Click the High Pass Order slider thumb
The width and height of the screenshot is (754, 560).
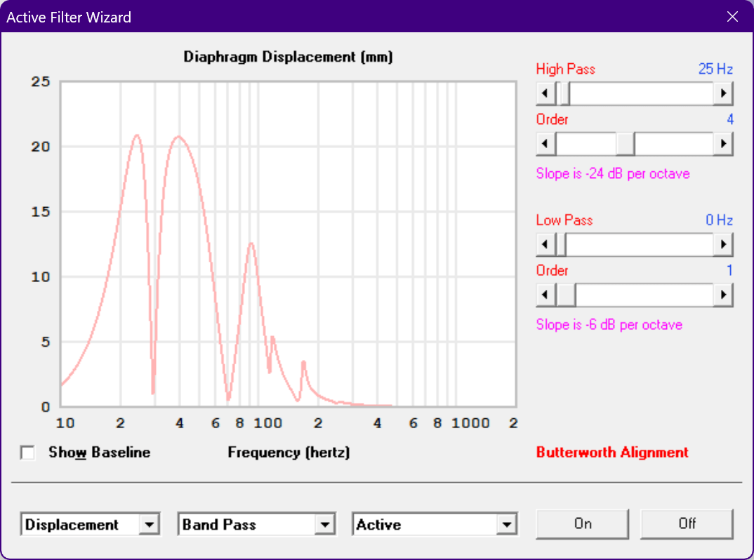tap(626, 144)
